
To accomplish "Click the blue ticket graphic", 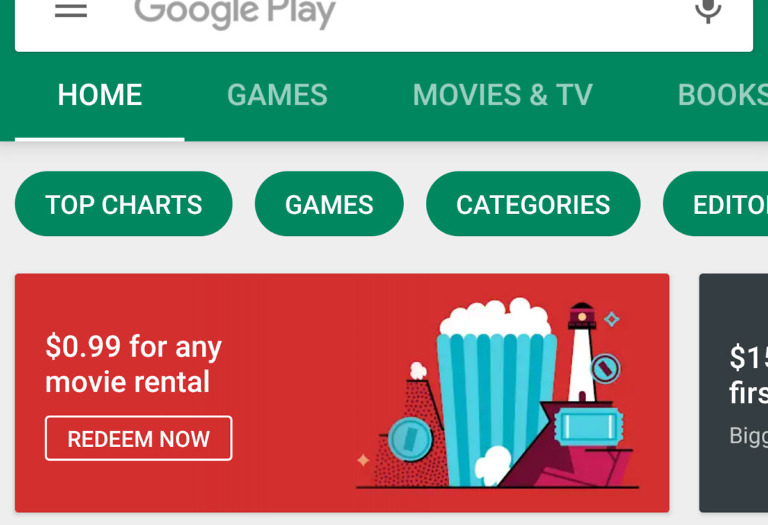I will click(588, 427).
